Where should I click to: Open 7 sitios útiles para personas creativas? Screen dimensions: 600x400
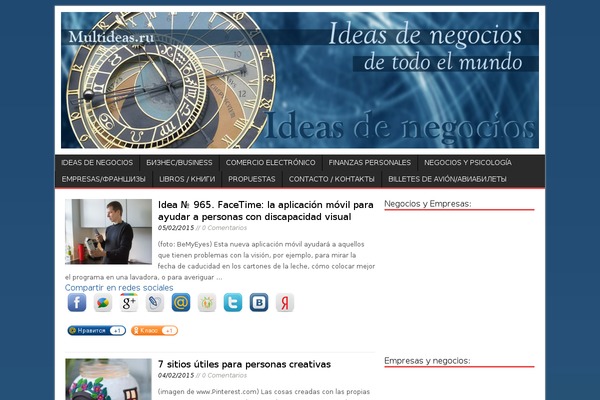[x=245, y=364]
